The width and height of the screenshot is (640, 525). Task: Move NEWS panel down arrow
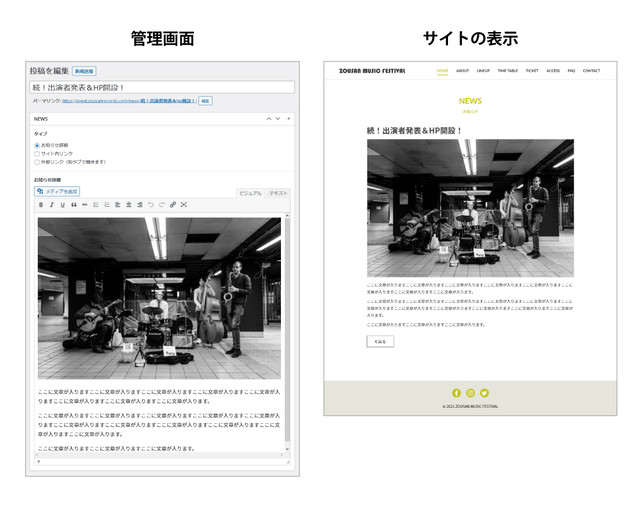(278, 119)
